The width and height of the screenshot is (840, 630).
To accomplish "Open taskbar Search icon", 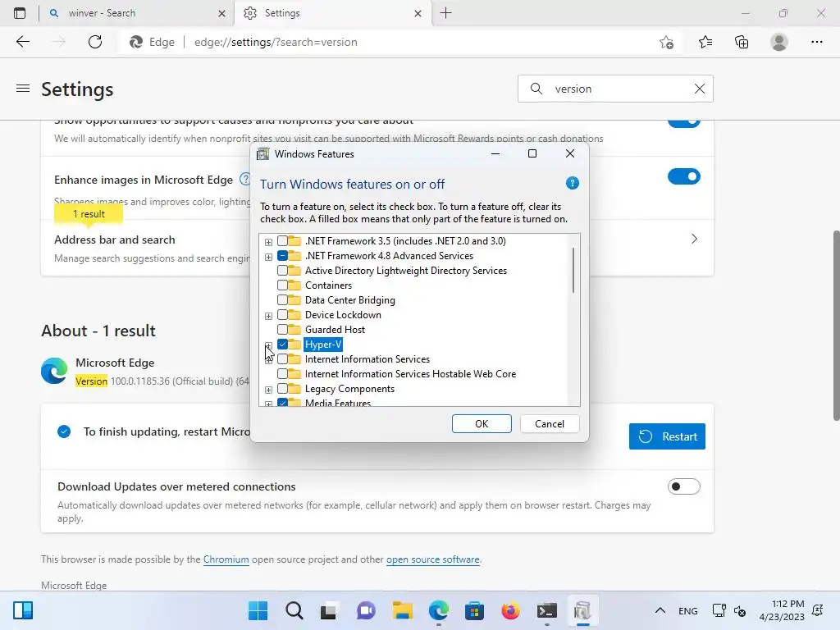I will tap(294, 610).
